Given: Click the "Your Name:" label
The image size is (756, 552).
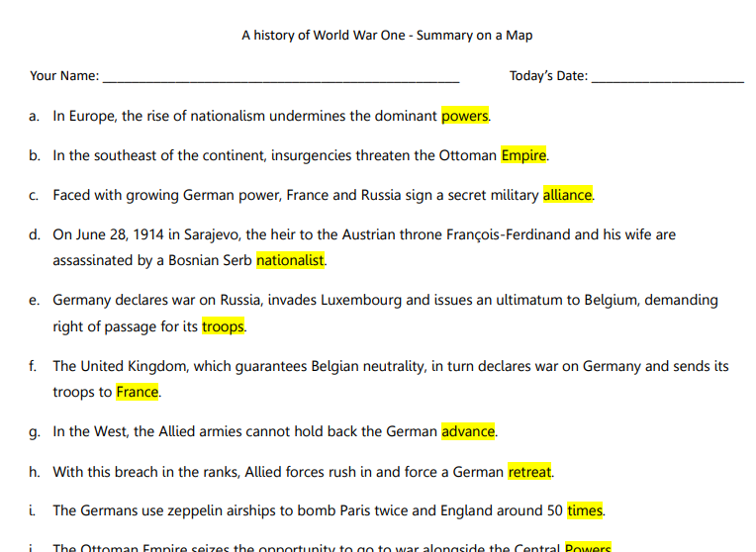Looking at the screenshot, I should tap(64, 76).
